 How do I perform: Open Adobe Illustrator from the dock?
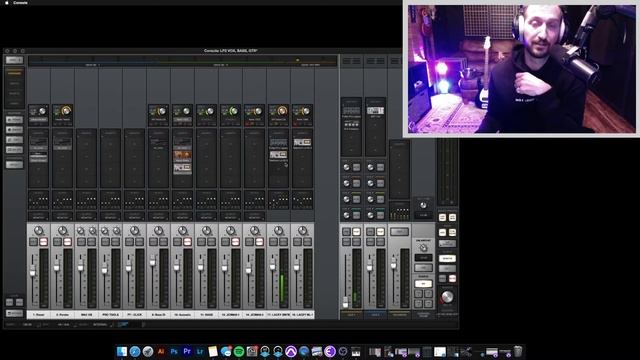(161, 351)
